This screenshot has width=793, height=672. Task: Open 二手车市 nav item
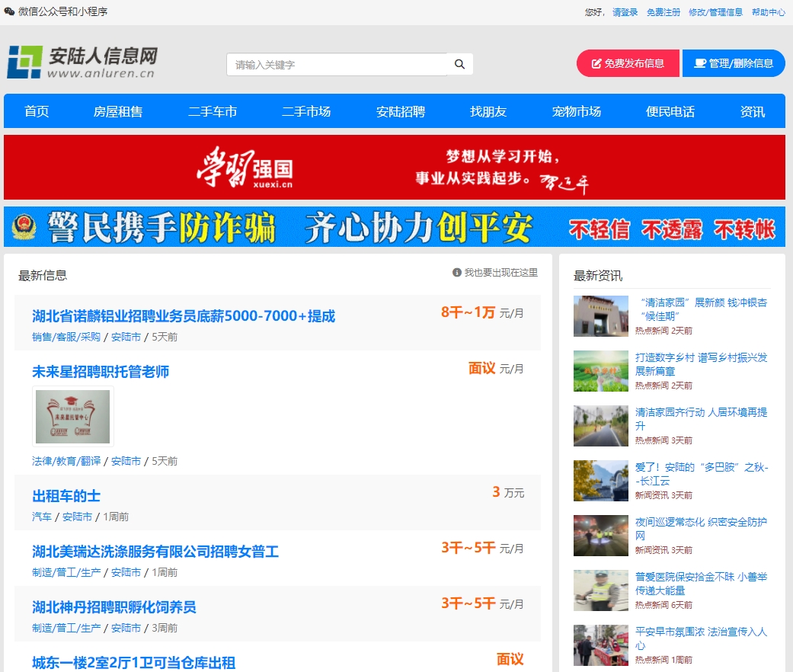click(213, 111)
